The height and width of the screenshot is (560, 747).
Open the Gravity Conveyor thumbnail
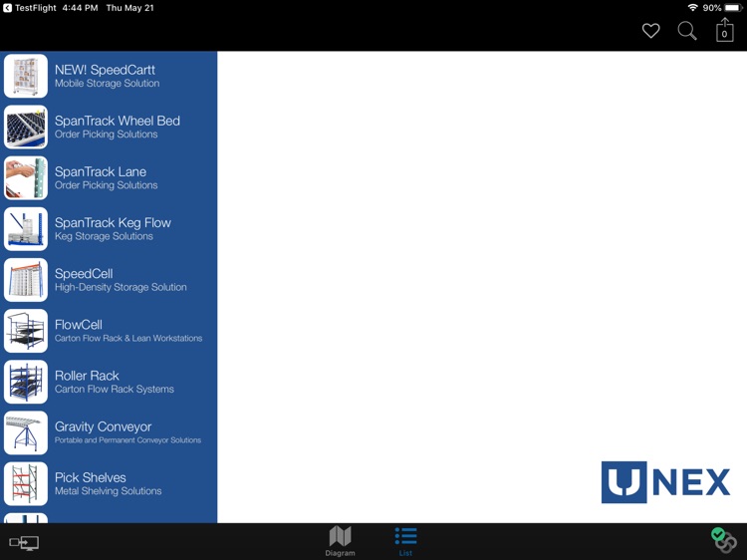pyautogui.click(x=26, y=432)
